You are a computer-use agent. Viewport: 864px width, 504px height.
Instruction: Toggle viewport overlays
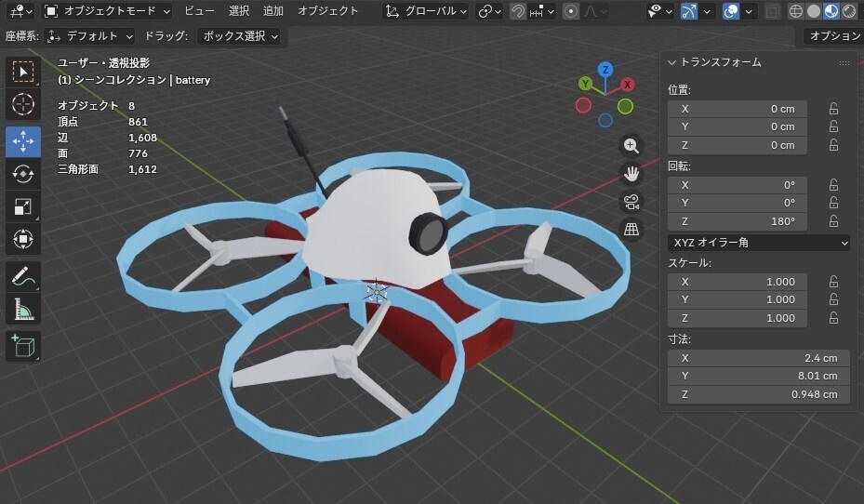[x=731, y=11]
